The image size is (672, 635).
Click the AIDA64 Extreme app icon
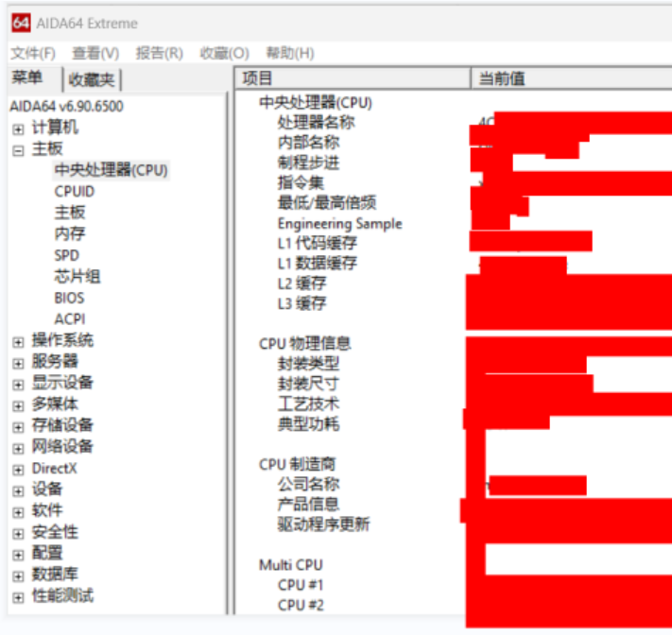21,23
